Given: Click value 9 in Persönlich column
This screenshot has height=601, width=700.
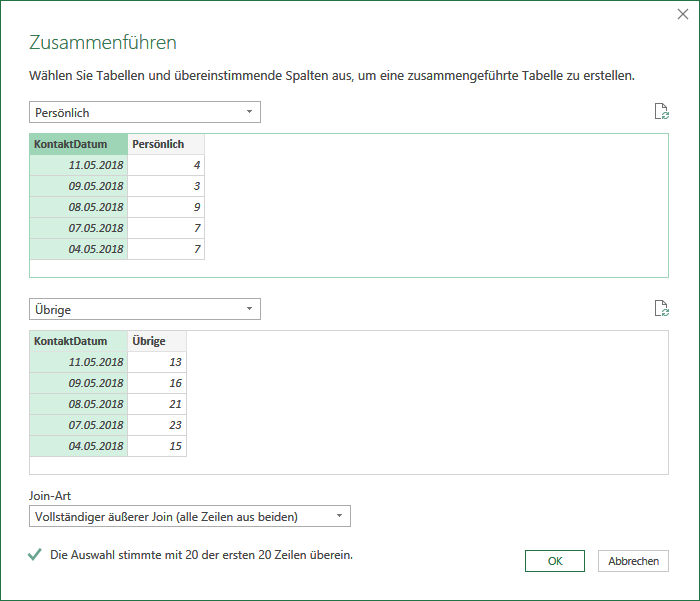Looking at the screenshot, I should coord(166,207).
